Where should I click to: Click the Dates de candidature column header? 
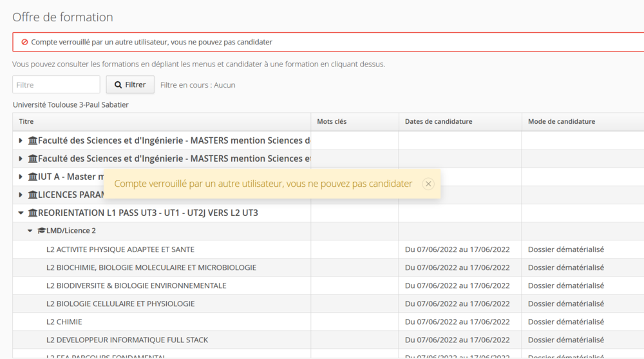pyautogui.click(x=439, y=121)
